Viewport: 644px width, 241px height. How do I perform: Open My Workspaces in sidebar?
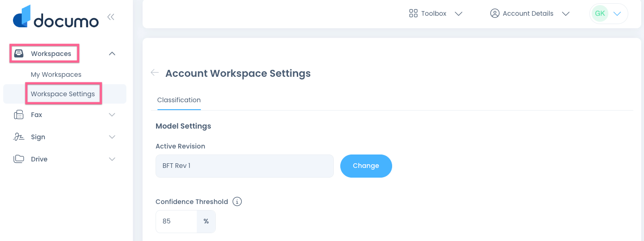point(56,74)
